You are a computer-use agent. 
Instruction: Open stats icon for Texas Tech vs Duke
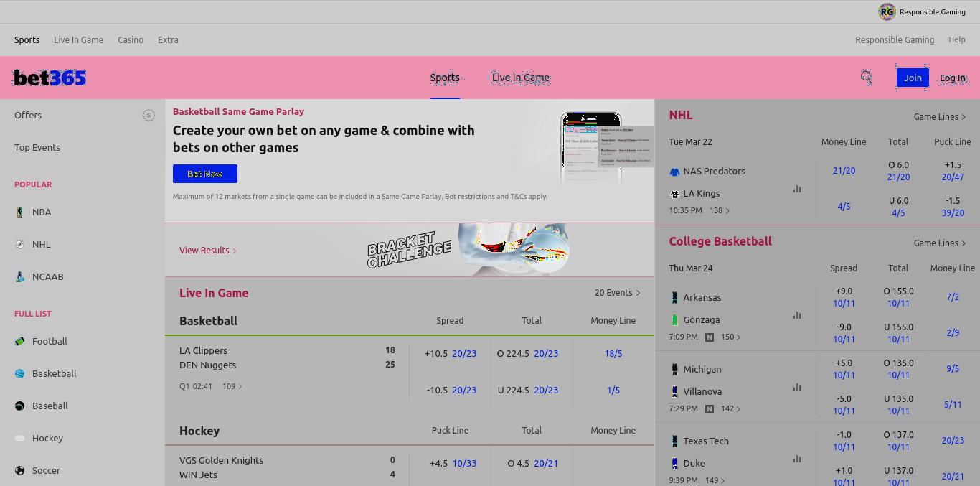[797, 459]
